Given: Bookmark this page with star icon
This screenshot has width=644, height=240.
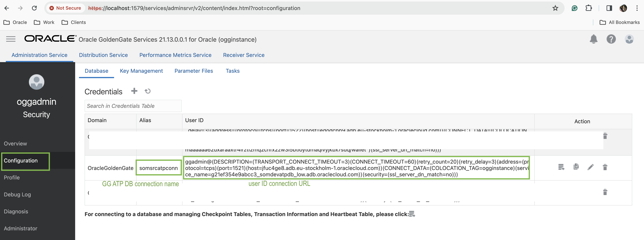Looking at the screenshot, I should click(555, 8).
